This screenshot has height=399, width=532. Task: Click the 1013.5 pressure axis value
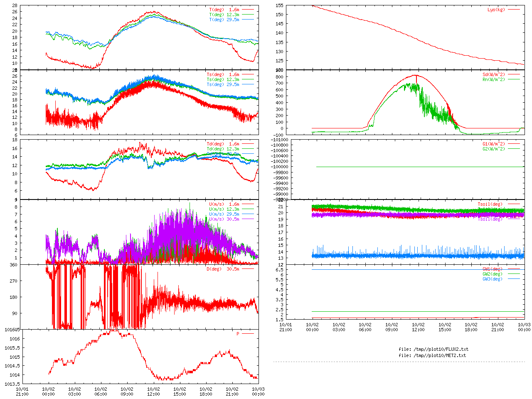click(12, 384)
